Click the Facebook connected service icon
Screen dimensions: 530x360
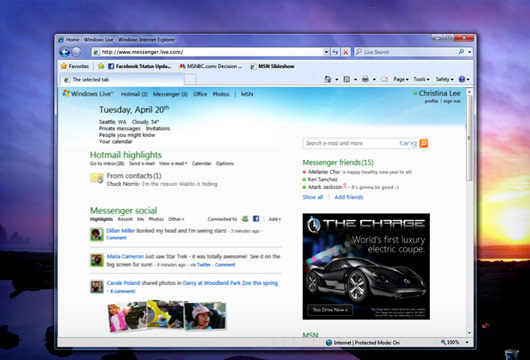click(256, 219)
